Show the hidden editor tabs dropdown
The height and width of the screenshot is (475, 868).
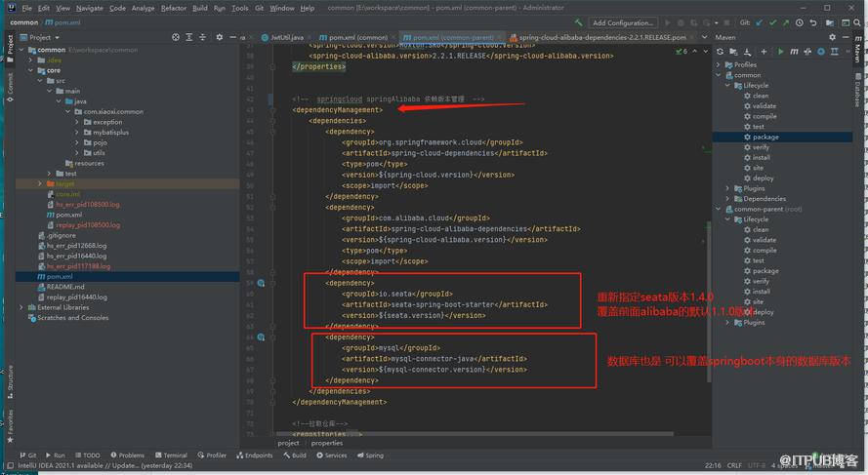click(x=704, y=37)
